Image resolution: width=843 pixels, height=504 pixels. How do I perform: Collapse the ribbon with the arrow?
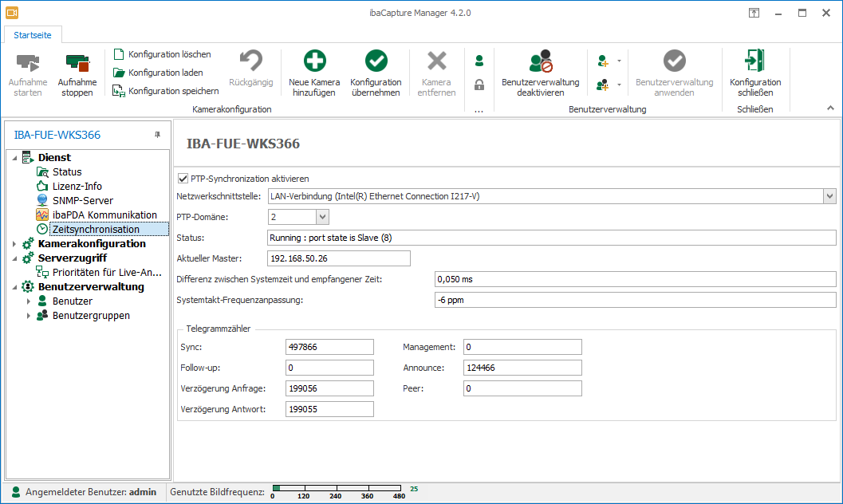[830, 108]
